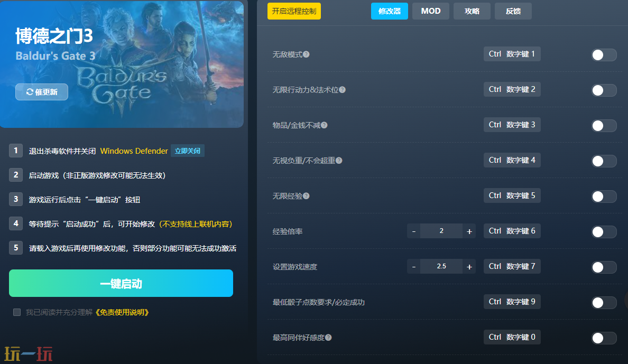Click 开启远程控制 button
This screenshot has width=628, height=364.
tap(294, 11)
